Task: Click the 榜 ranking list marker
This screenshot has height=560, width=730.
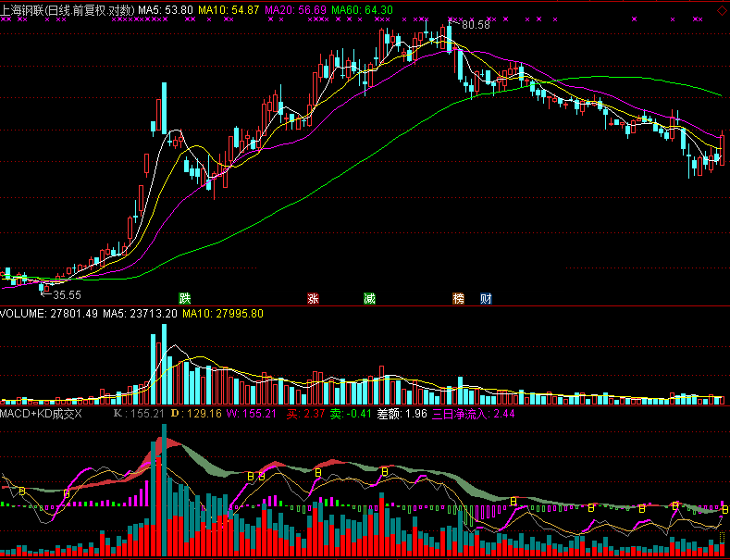Action: [x=458, y=299]
